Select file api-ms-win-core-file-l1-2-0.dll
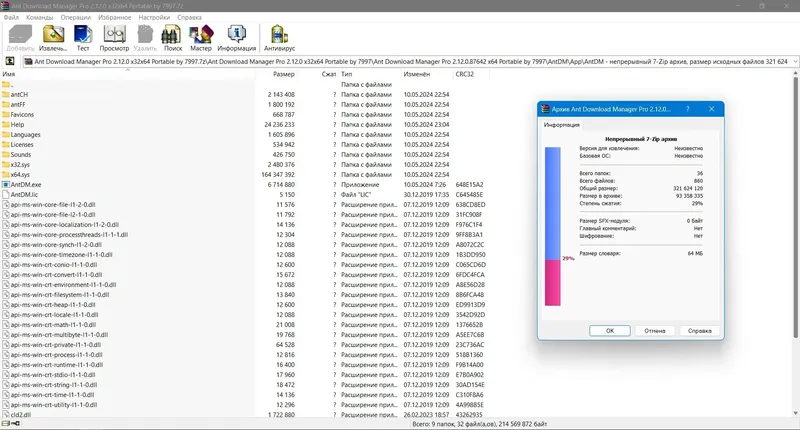 [53, 205]
